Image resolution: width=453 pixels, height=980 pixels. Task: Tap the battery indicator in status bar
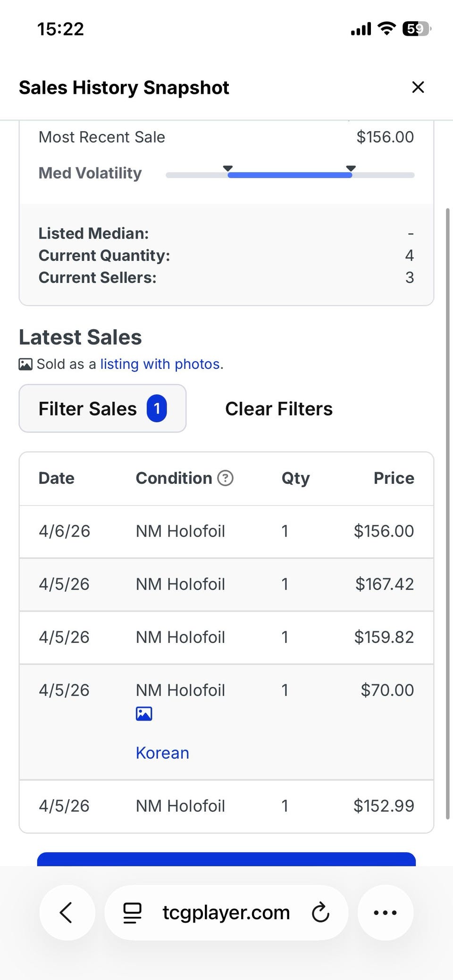(416, 29)
